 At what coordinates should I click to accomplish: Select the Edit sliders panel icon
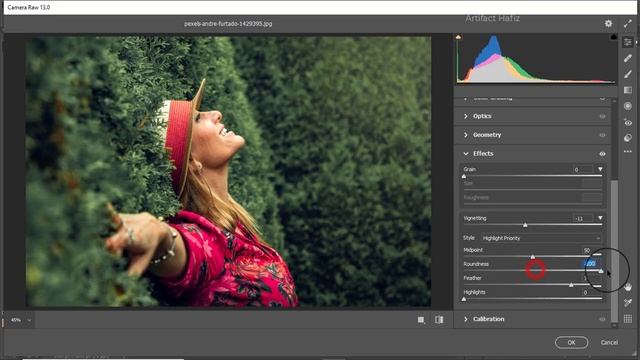628,42
